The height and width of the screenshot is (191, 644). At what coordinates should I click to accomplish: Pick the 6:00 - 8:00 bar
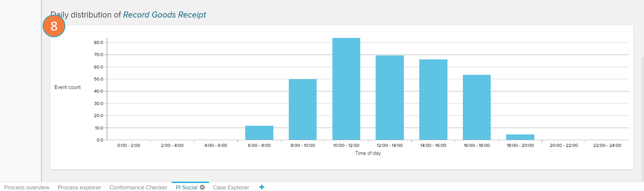coord(259,133)
